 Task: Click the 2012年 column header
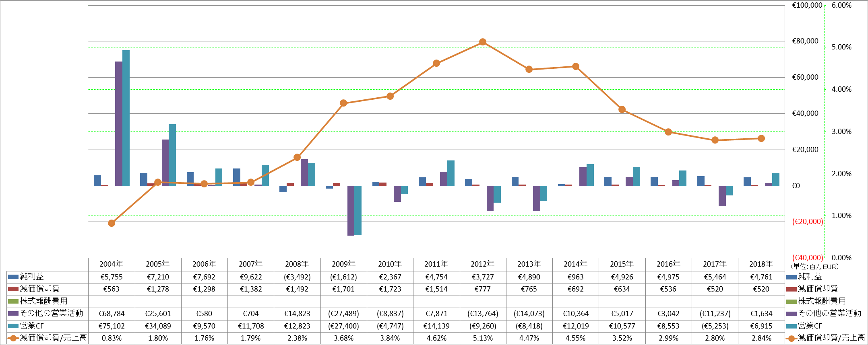pyautogui.click(x=483, y=264)
